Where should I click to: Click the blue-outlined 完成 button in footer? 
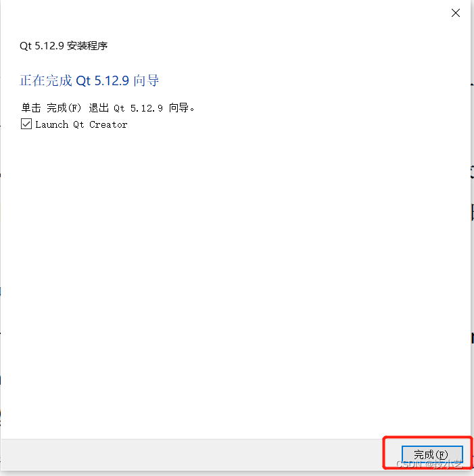432,454
